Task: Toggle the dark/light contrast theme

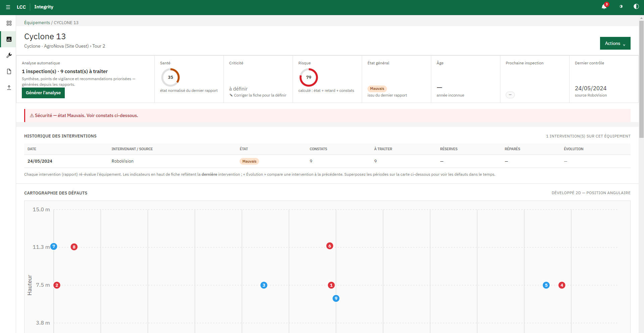Action: coord(636,7)
